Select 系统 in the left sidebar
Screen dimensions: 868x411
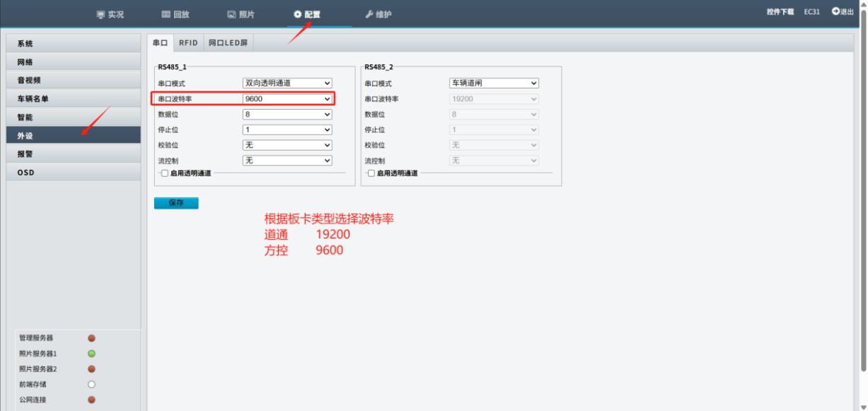coord(74,44)
